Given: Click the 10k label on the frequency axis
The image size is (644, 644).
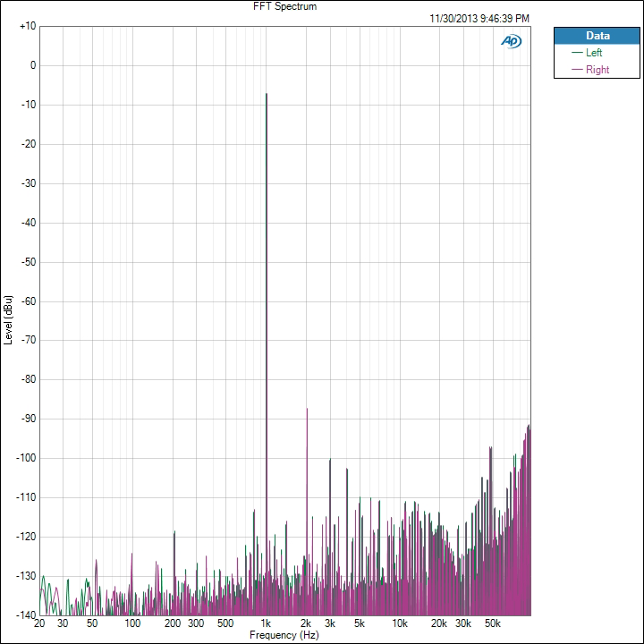Looking at the screenshot, I should (x=400, y=623).
